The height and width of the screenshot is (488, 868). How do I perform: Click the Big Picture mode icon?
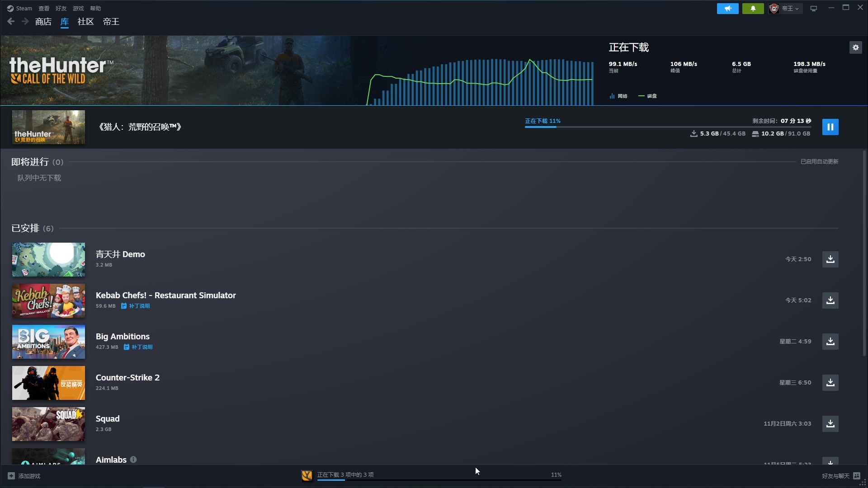pyautogui.click(x=813, y=9)
